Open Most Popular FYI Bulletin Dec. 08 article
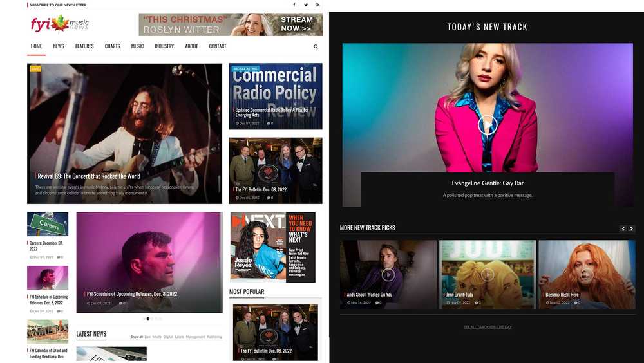 coord(275,333)
